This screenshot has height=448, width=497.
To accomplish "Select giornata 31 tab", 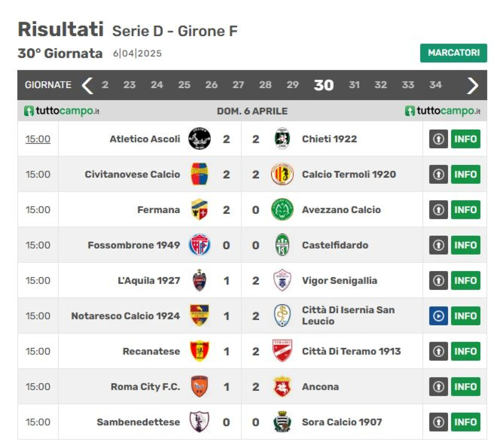I will (354, 85).
